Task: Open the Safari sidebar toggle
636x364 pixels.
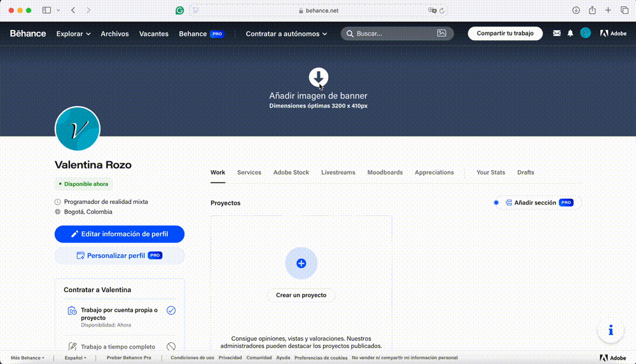Action: click(46, 10)
